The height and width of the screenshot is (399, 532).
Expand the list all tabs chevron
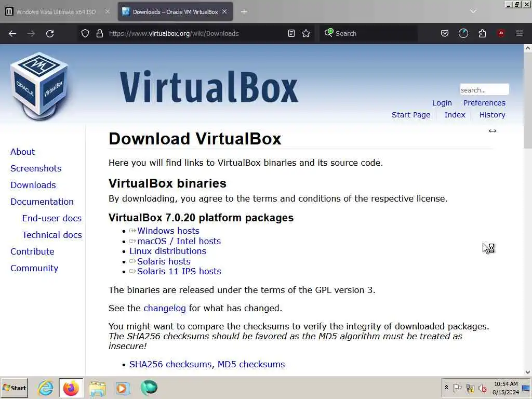click(473, 11)
